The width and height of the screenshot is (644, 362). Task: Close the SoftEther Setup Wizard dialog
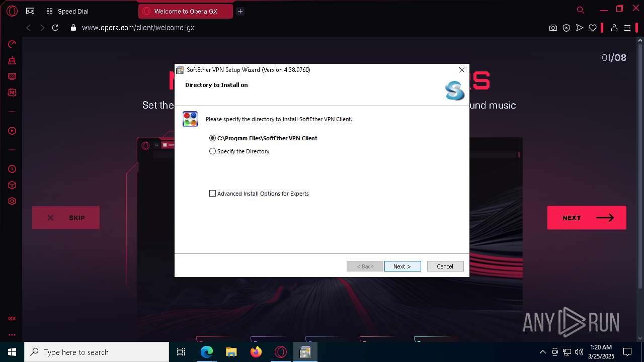(461, 70)
